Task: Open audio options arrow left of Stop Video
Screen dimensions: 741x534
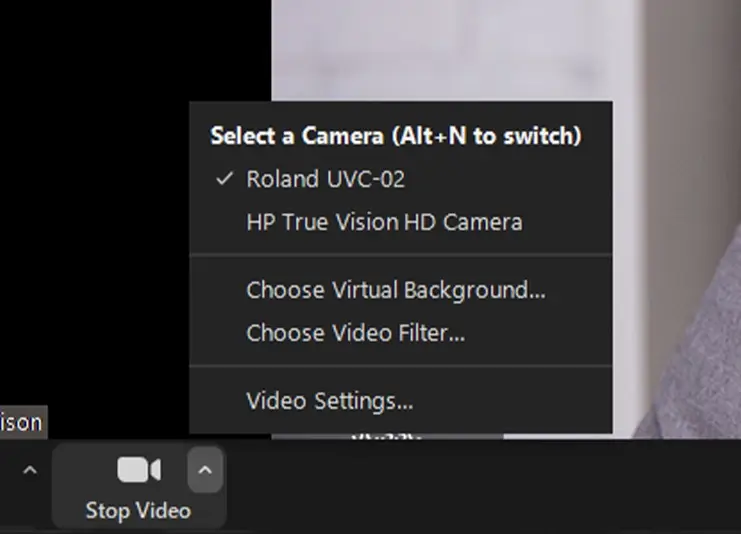Action: [30, 470]
